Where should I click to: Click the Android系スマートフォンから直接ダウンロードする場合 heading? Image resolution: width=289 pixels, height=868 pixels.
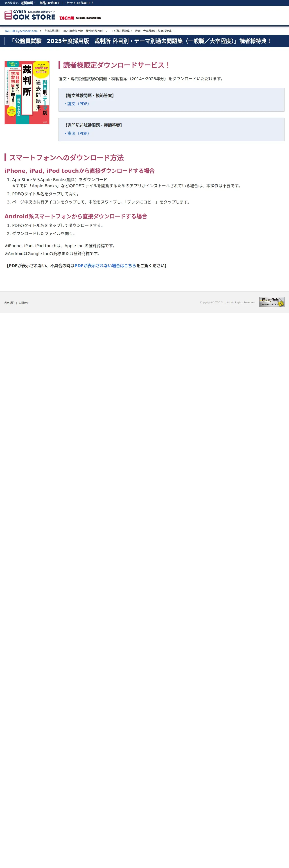[76, 216]
